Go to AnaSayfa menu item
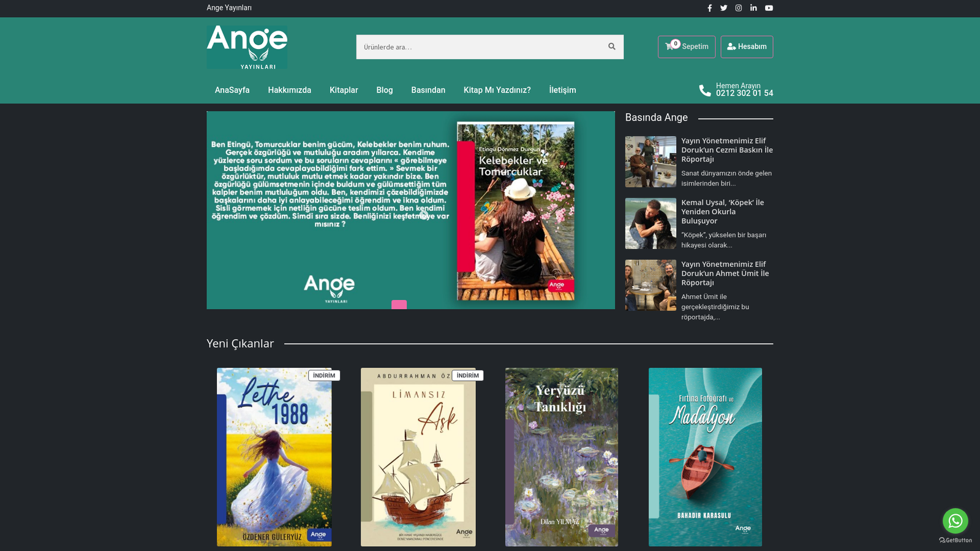980x551 pixels. 232,90
